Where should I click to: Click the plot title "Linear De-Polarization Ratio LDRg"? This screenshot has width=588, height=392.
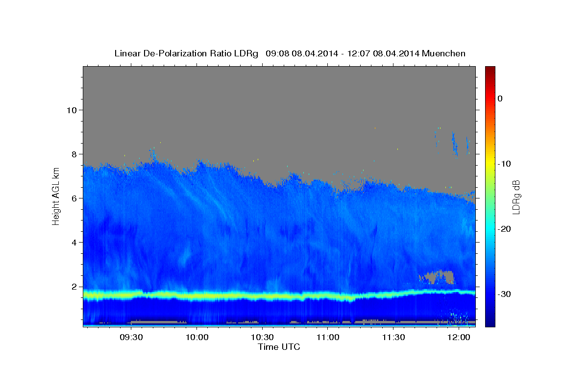point(186,53)
